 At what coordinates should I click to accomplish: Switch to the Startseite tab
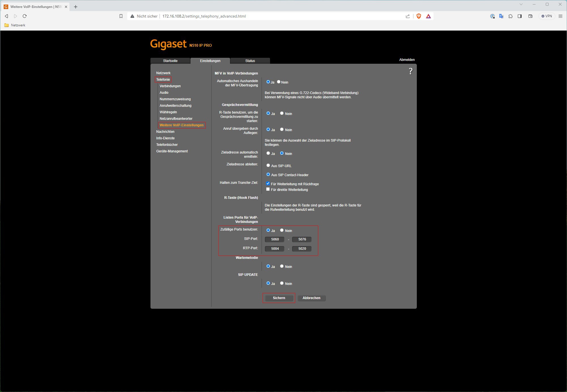pos(170,61)
